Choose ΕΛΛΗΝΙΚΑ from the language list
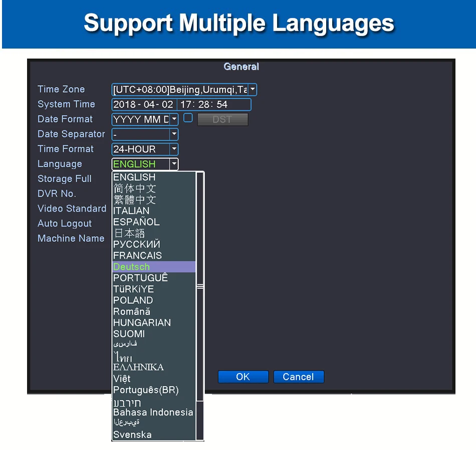The image size is (476, 450). pyautogui.click(x=154, y=367)
